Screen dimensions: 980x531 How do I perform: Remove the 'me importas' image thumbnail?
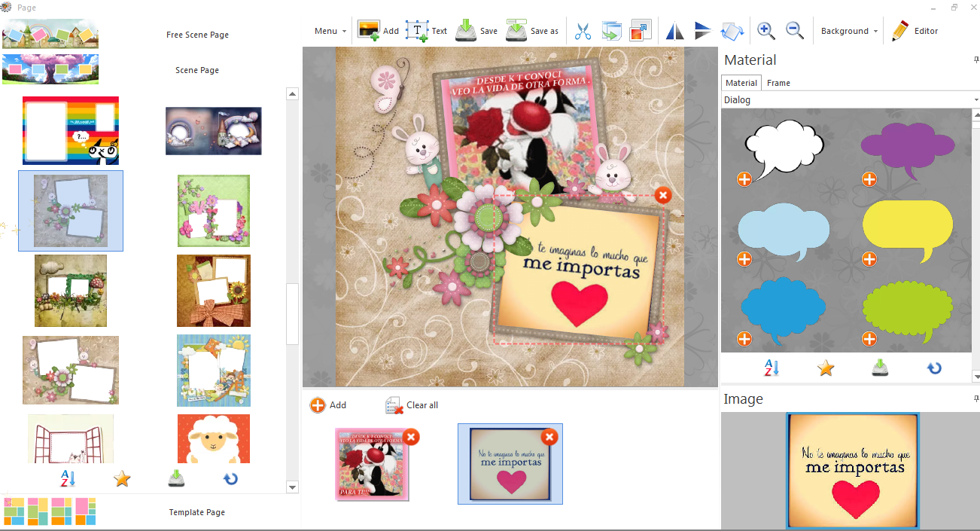550,437
